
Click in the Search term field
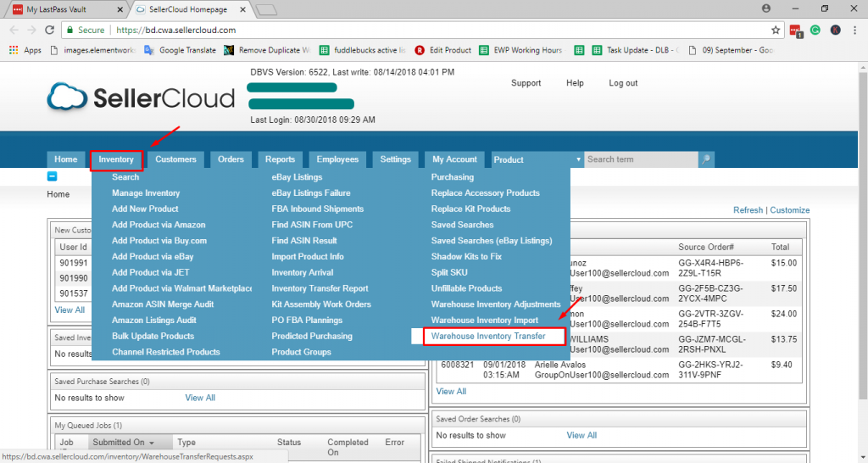point(641,159)
